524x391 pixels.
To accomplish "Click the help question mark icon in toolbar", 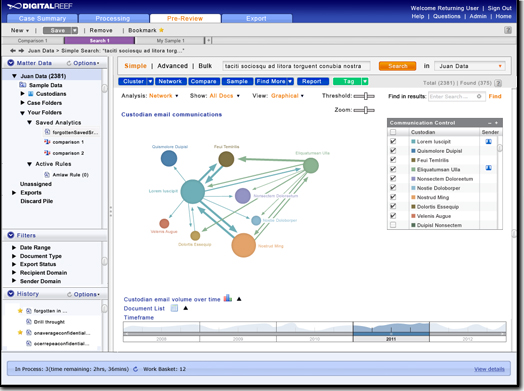I will (x=508, y=30).
